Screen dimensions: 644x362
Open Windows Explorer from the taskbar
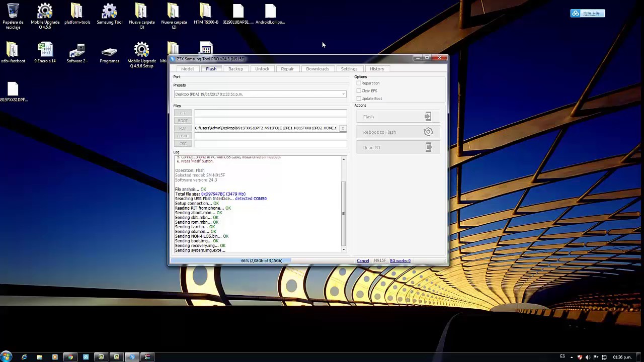point(39,357)
